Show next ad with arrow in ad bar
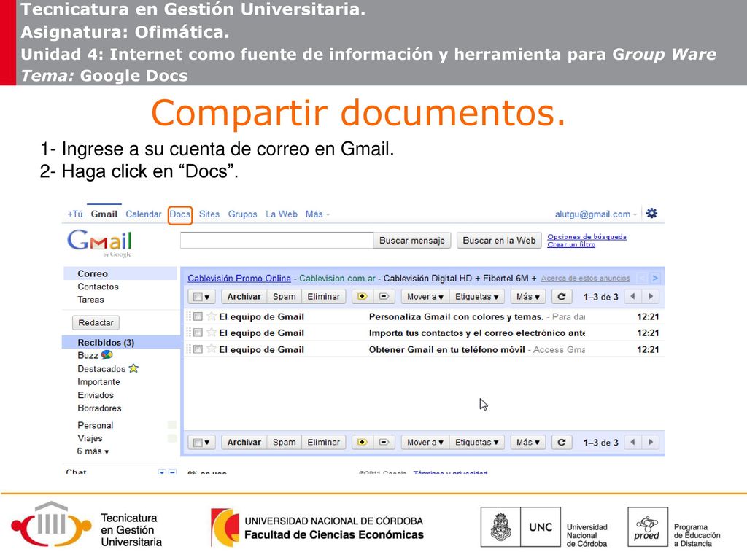747x560 pixels. click(x=655, y=278)
